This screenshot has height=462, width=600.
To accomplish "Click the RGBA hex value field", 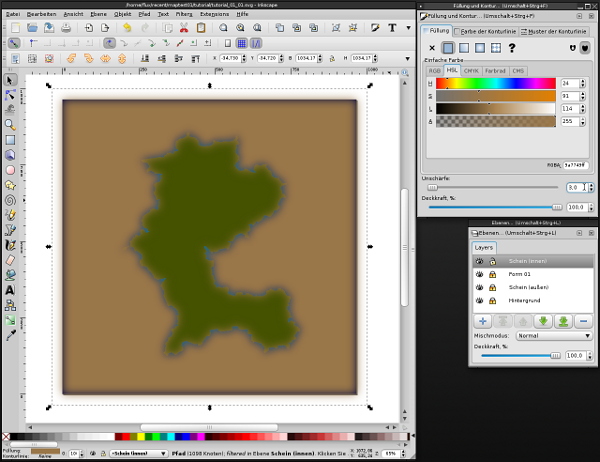I will click(x=576, y=164).
